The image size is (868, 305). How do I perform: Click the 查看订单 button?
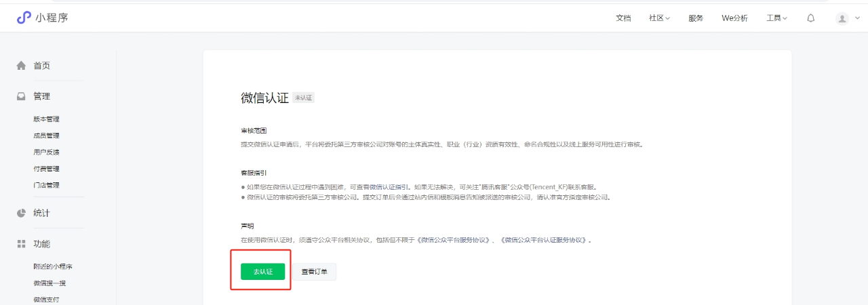point(314,272)
